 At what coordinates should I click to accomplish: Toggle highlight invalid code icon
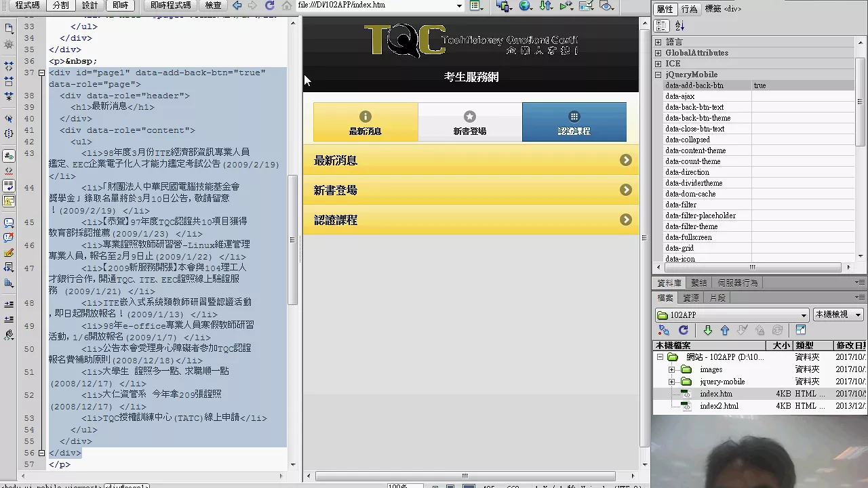click(x=9, y=171)
